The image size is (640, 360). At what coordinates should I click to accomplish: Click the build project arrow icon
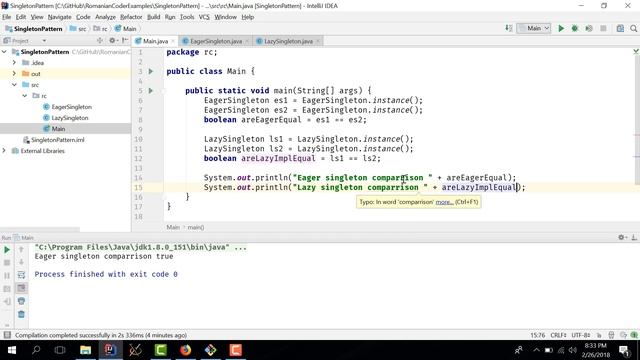(509, 28)
